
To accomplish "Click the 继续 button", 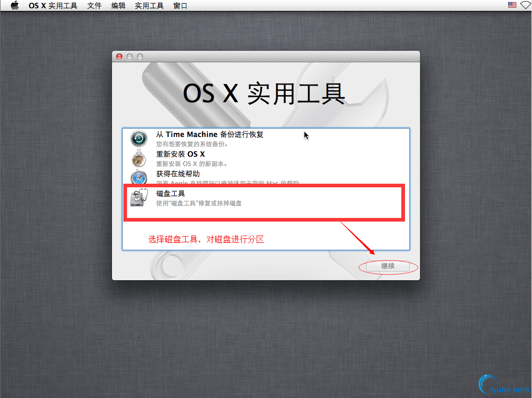I will point(388,266).
